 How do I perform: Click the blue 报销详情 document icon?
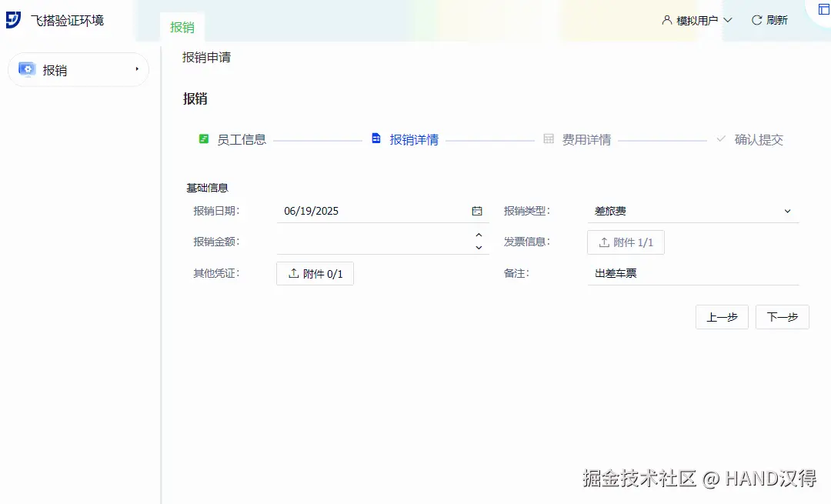pos(376,139)
